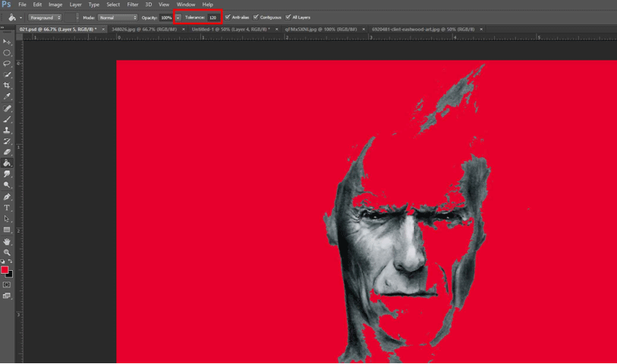Select the Paint Bucket tool in toolbox
The width and height of the screenshot is (617, 364).
coord(7,163)
